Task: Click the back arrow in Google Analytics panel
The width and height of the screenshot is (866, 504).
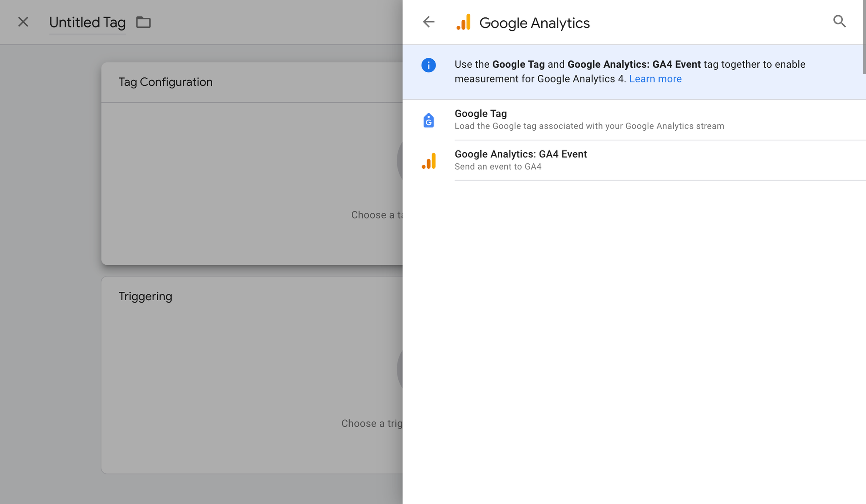Action: click(x=428, y=22)
